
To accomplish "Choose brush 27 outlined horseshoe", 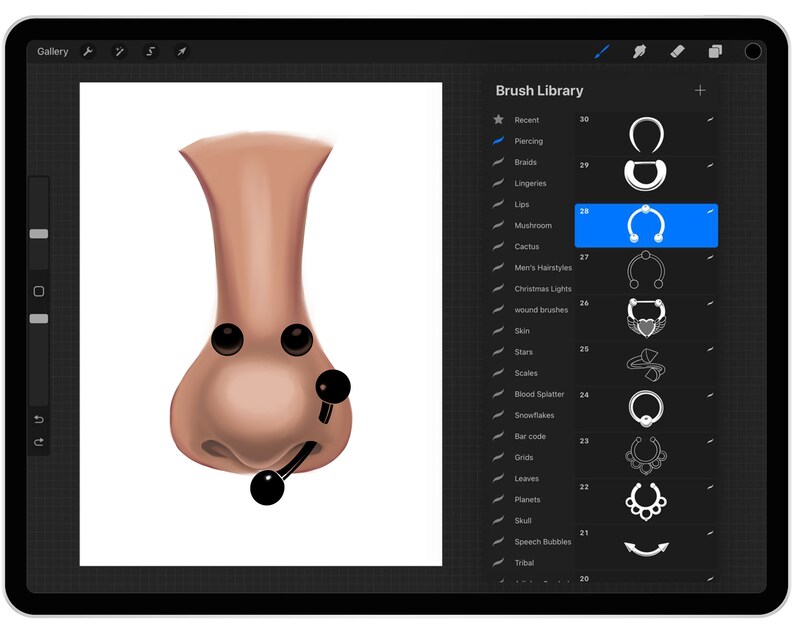I will [x=646, y=272].
